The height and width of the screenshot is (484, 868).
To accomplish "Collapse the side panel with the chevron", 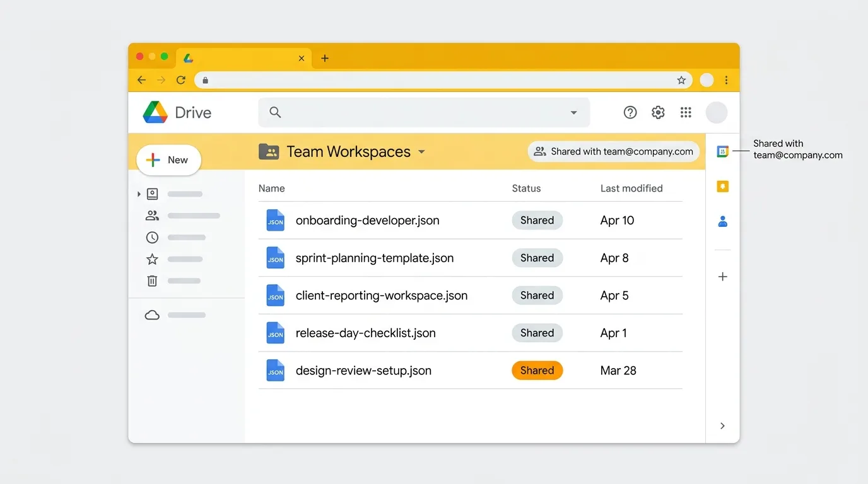I will pos(722,425).
